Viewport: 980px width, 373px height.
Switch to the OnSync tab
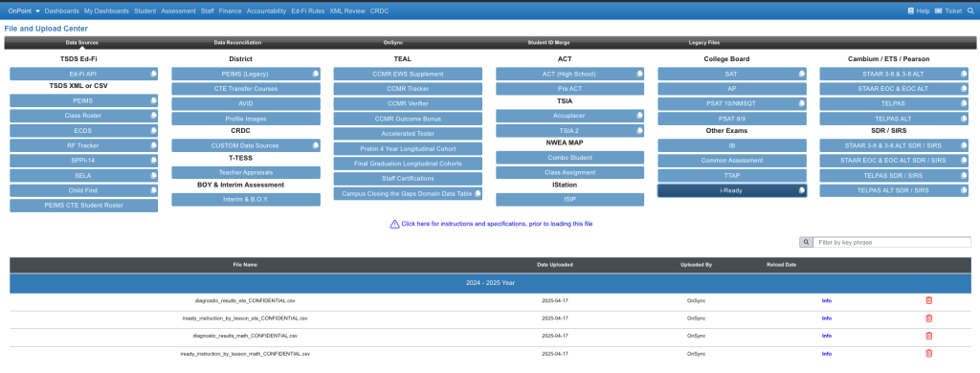(393, 42)
